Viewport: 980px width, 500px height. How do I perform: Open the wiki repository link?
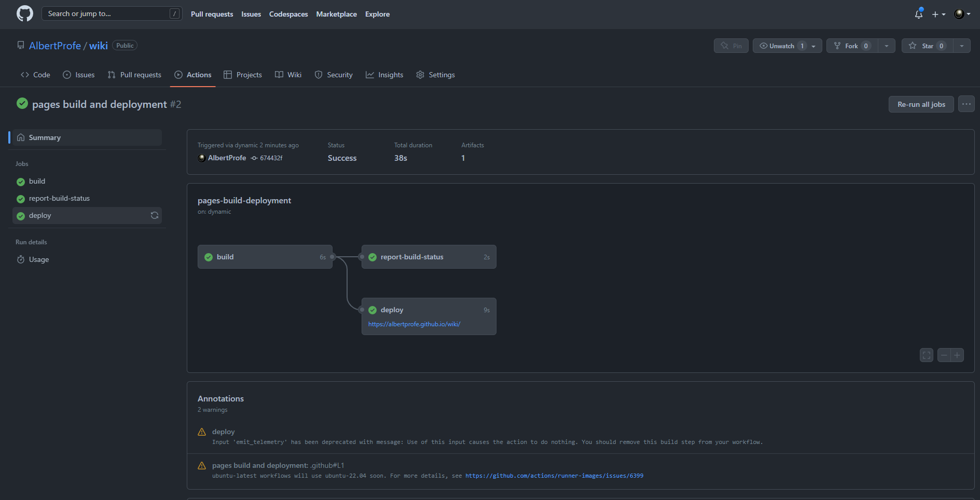click(99, 46)
